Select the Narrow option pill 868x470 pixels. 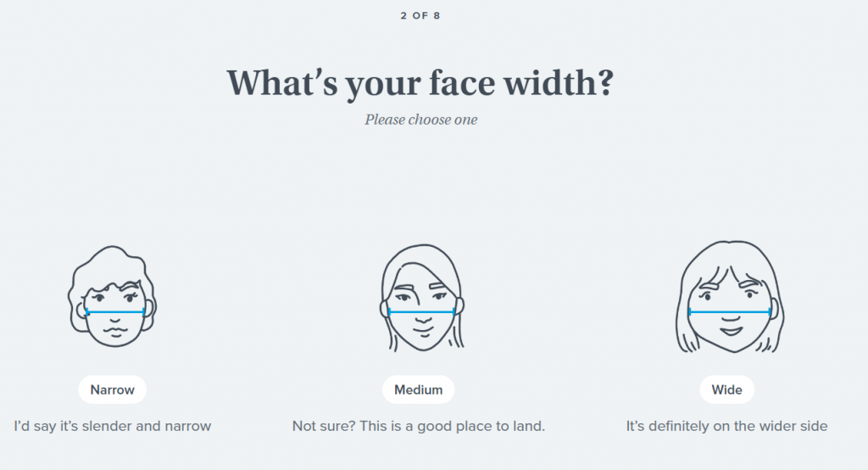point(113,389)
